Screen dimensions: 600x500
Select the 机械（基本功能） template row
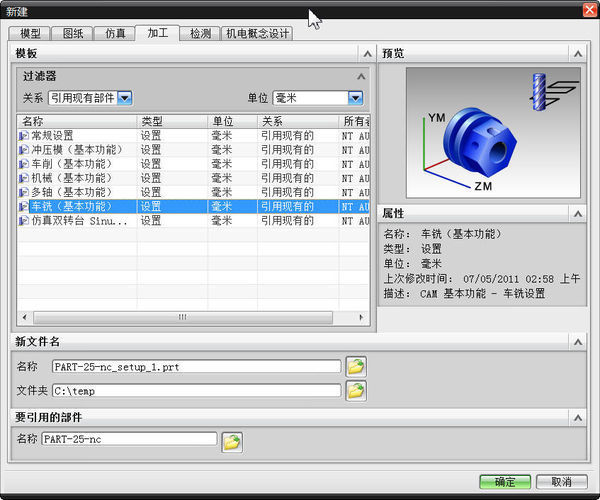193,178
